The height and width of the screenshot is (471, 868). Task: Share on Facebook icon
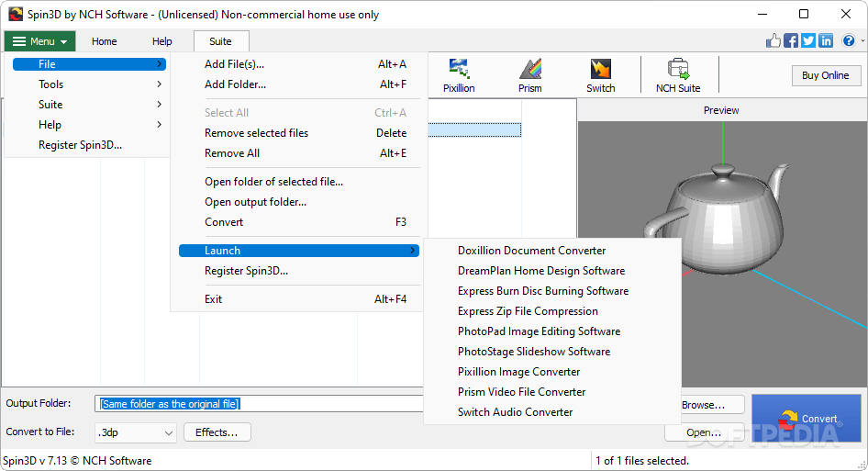click(791, 40)
